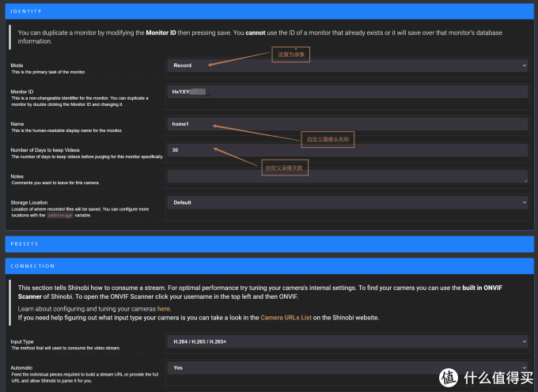Click the Automatic dropdown chevron arrow
This screenshot has height=392, width=538.
(524, 367)
